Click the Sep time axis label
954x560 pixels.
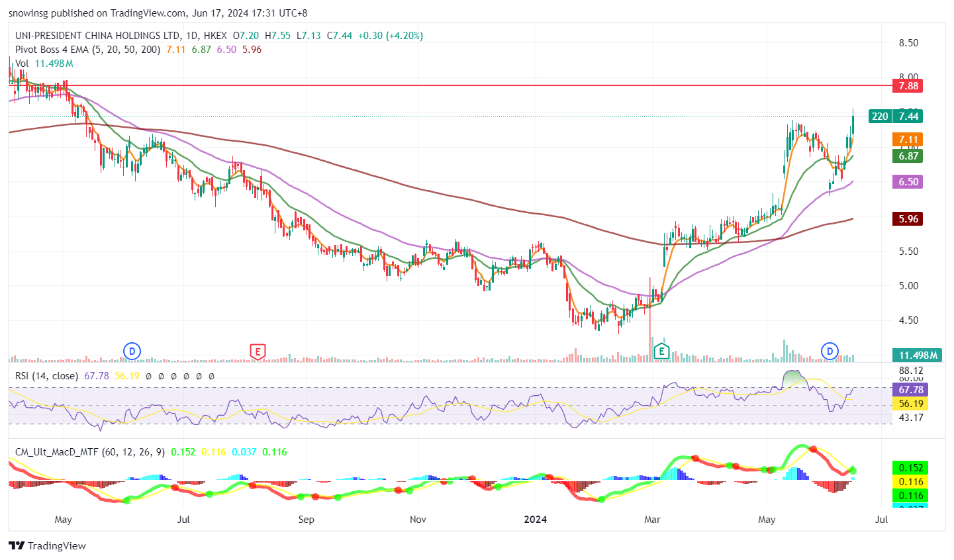coord(306,519)
